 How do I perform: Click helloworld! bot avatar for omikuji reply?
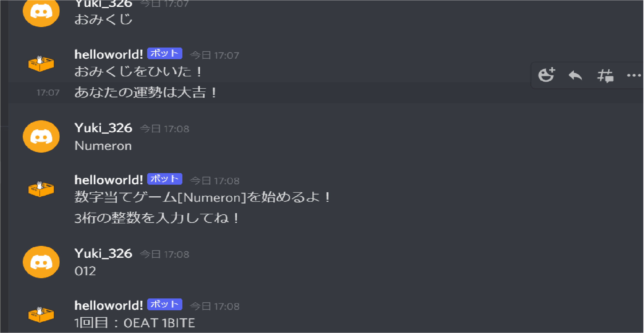[x=41, y=63]
